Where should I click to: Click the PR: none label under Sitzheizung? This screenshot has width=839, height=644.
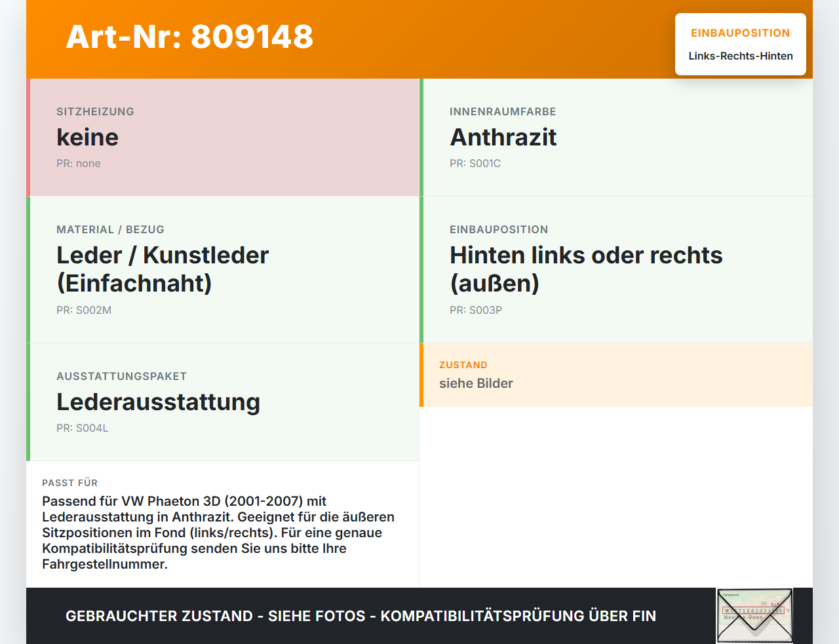[x=79, y=164]
